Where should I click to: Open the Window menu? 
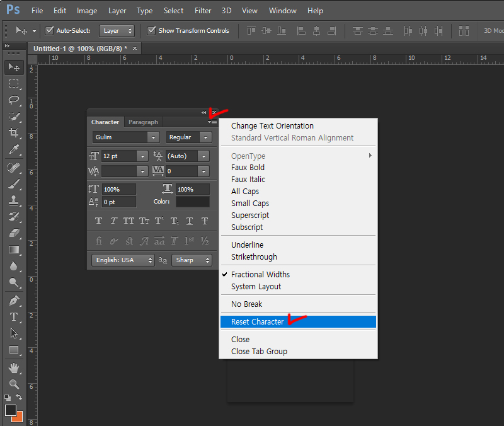point(282,11)
